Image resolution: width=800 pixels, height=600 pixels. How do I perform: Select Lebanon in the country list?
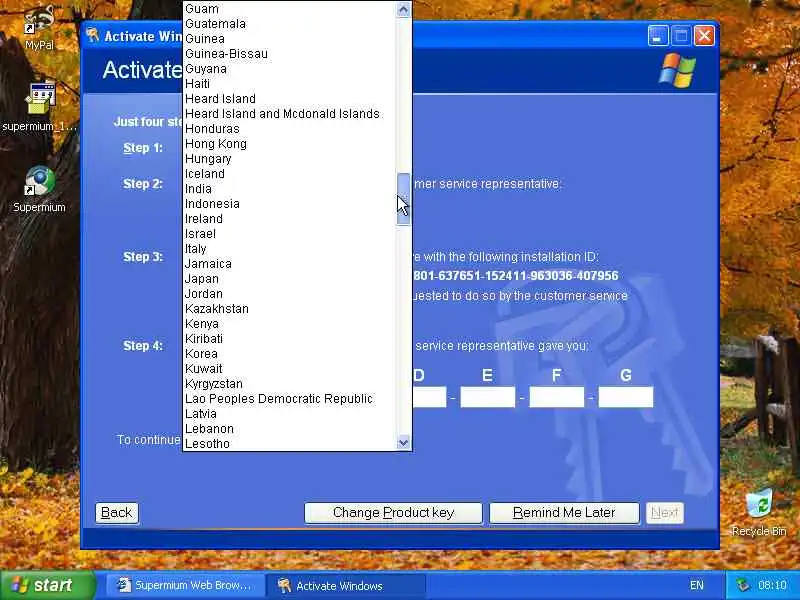coord(290,429)
